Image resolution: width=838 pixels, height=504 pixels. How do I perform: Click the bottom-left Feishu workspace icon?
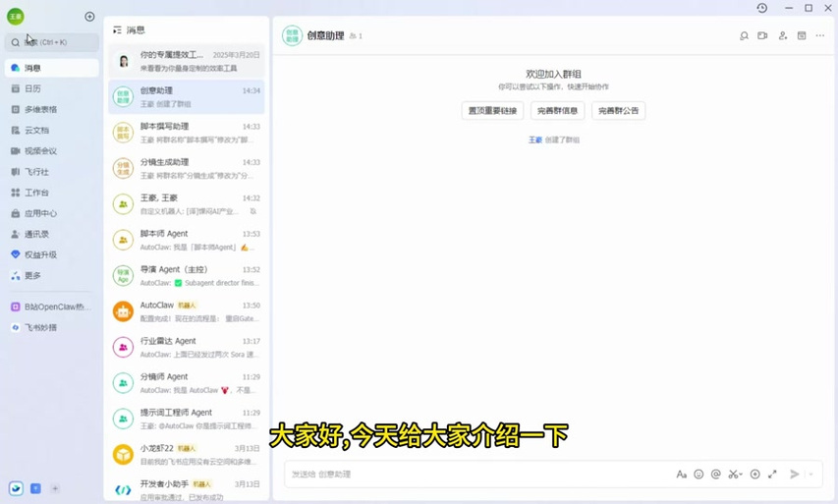(16, 488)
